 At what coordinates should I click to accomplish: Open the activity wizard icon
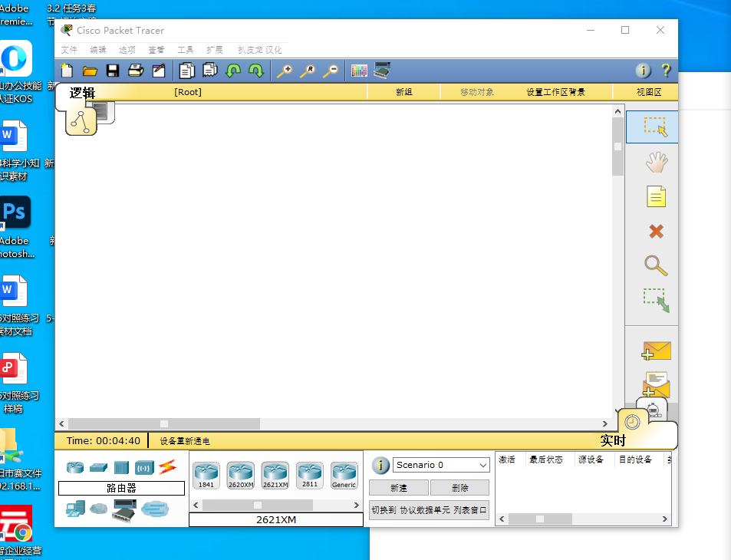159,71
